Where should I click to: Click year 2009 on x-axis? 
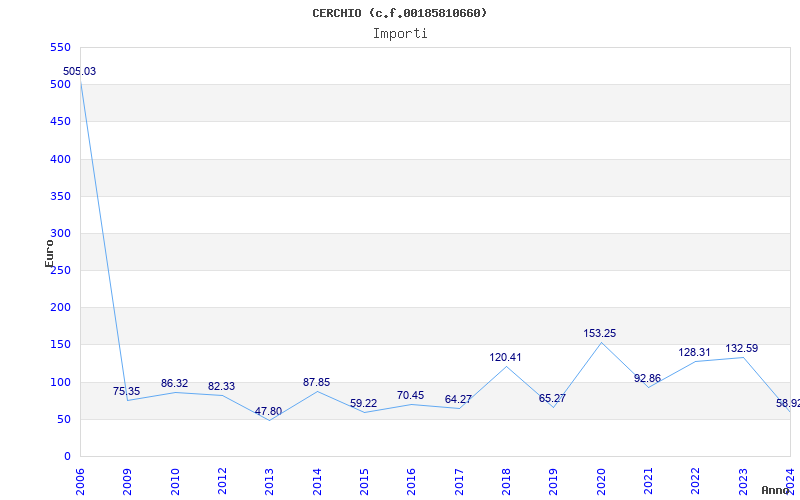coord(128,481)
